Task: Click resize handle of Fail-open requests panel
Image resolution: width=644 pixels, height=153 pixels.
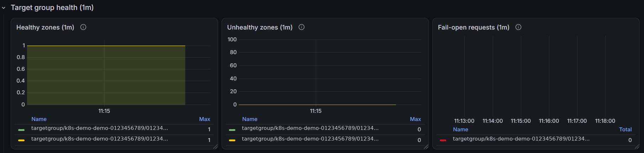Action: [637, 147]
